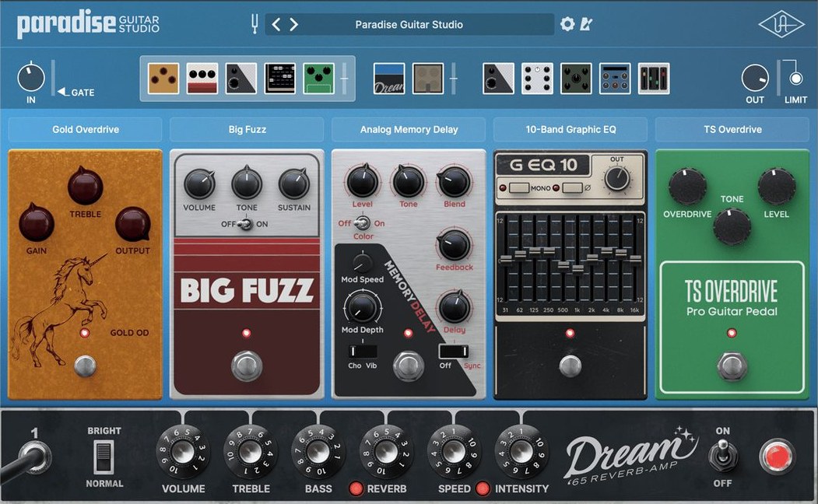Go to previous preset arrow
This screenshot has width=818, height=504.
point(276,24)
